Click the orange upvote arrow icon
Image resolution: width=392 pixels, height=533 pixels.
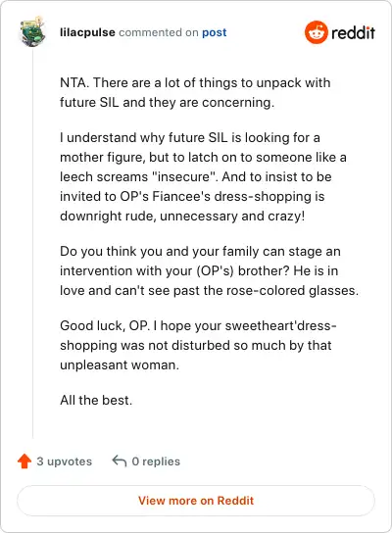pos(24,461)
